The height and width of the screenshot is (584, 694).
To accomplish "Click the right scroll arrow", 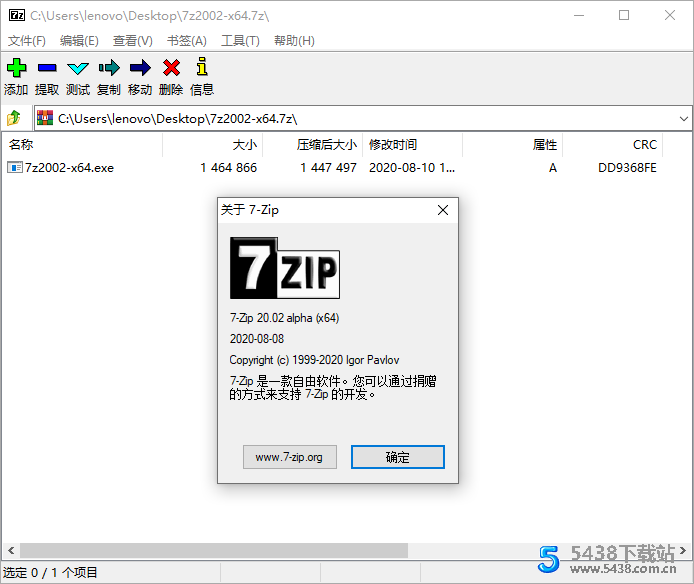I will click(x=683, y=550).
